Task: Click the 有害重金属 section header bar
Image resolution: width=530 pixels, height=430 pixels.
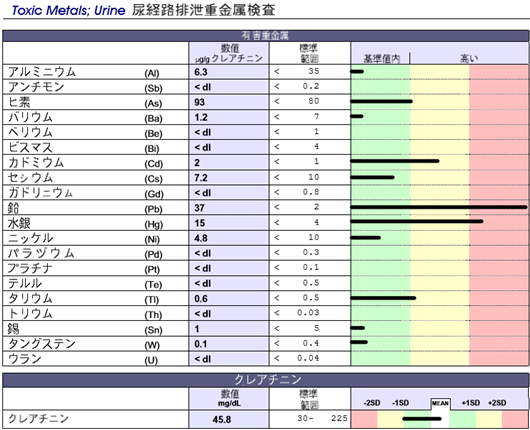Action: click(x=265, y=36)
